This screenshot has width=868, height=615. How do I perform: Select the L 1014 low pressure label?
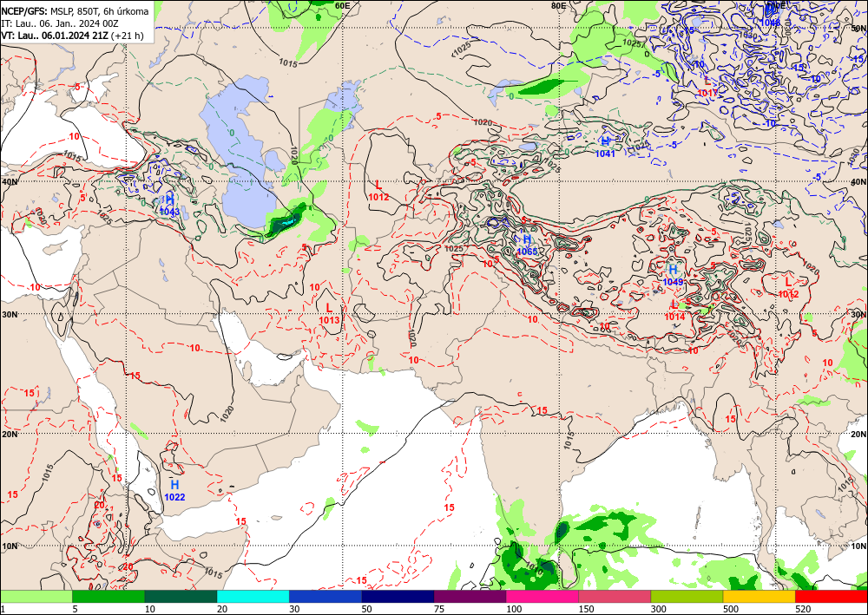[674, 311]
